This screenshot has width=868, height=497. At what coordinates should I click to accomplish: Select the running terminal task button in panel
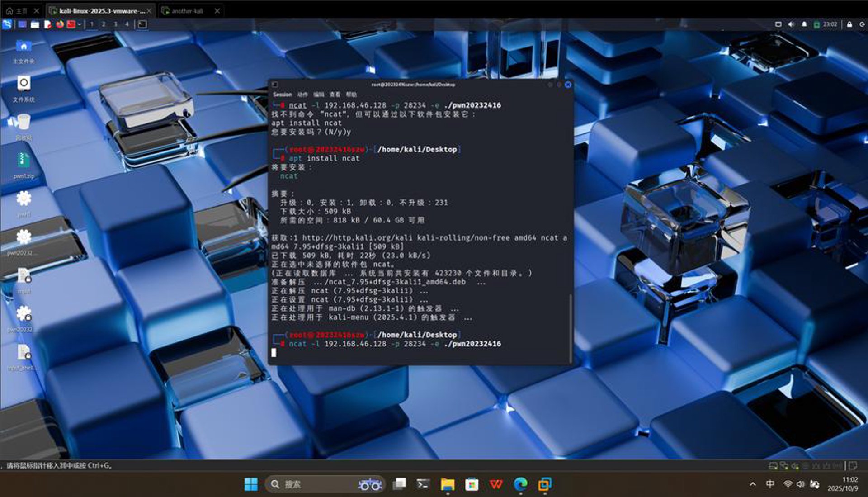tap(142, 24)
